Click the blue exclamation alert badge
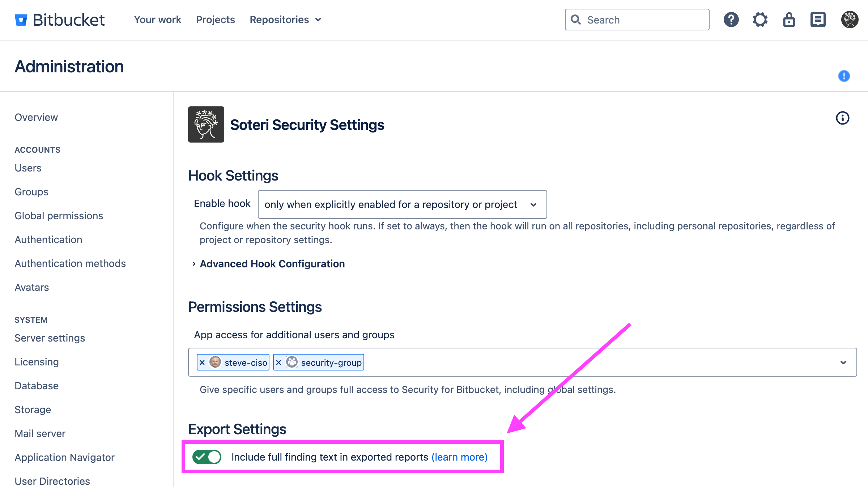Screen dimensions: 868x487 [x=844, y=76]
